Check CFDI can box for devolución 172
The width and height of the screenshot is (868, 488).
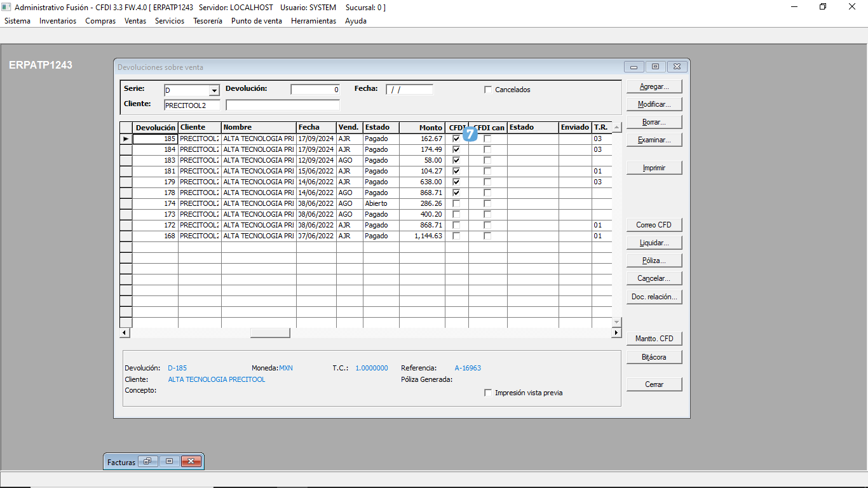[x=487, y=225]
